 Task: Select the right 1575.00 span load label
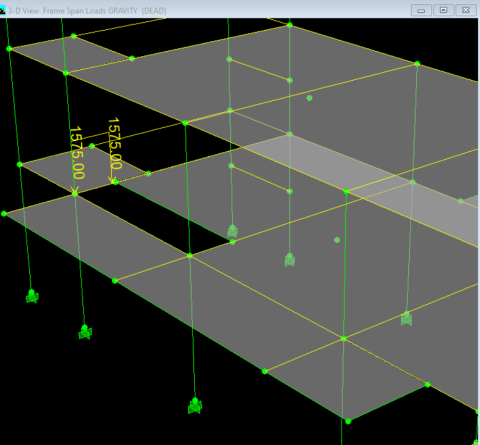(x=115, y=143)
